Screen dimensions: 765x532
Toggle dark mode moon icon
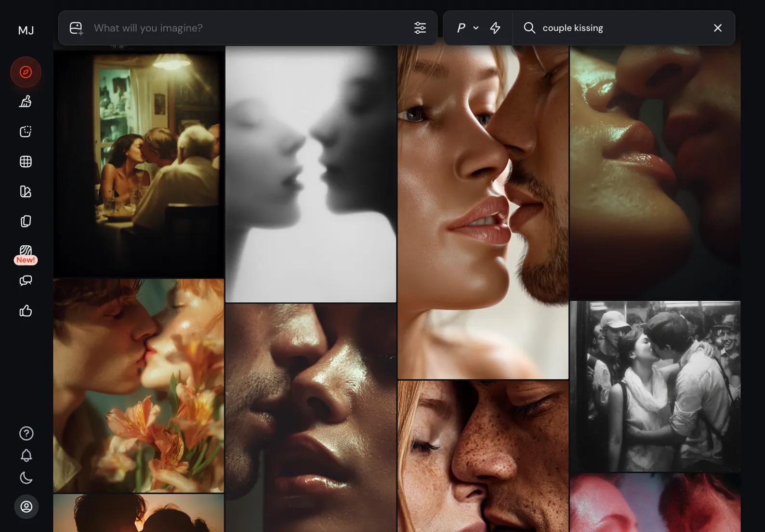26,478
